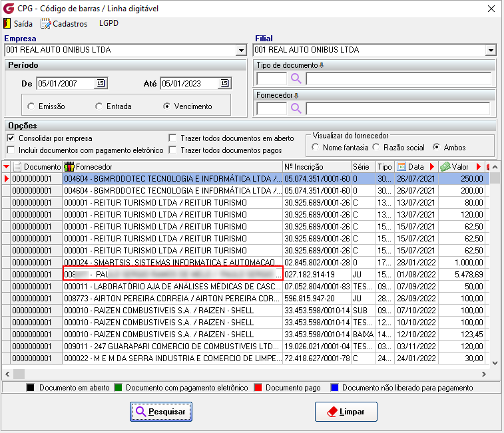Click the red triangle grid selector corner
The image size is (504, 433).
6,167
